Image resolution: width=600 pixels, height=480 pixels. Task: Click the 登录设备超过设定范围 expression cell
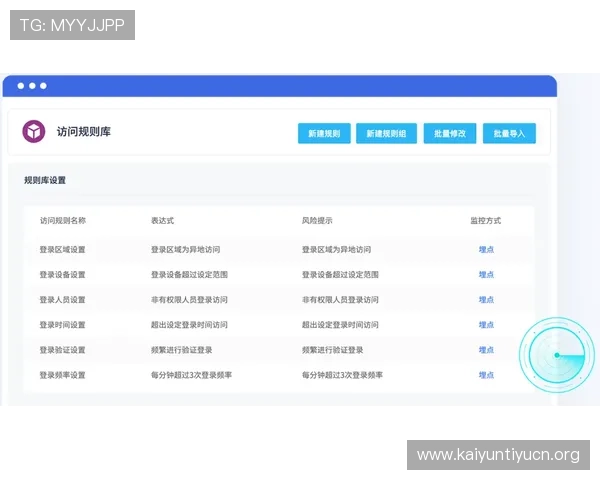click(x=189, y=274)
